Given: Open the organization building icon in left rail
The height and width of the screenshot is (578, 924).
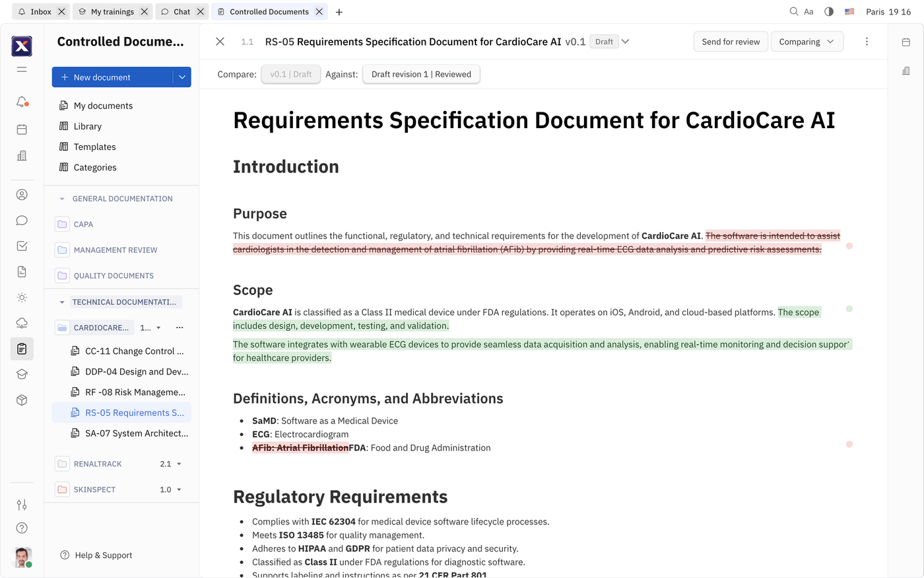Looking at the screenshot, I should [22, 156].
